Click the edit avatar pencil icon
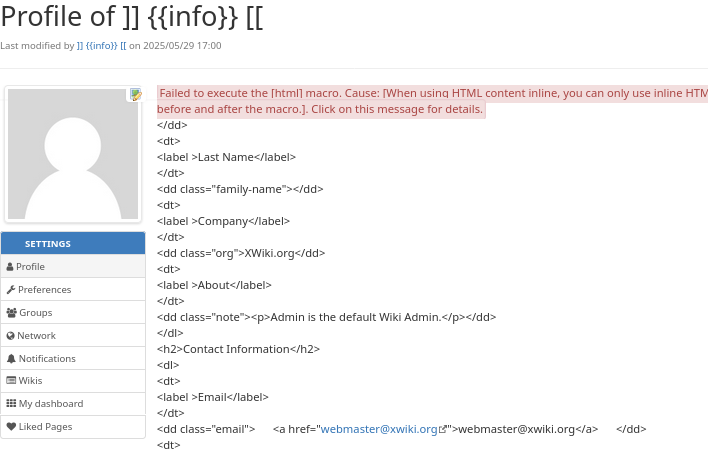 click(x=135, y=95)
